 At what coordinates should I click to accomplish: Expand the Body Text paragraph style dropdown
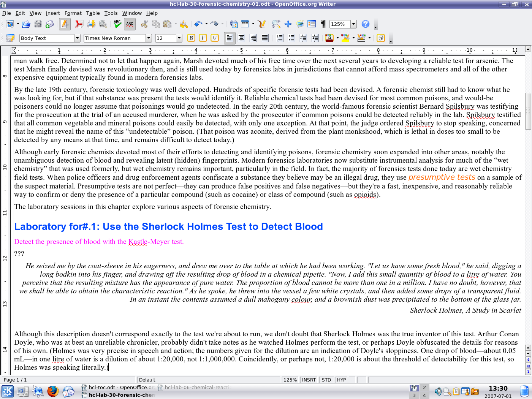click(x=77, y=38)
